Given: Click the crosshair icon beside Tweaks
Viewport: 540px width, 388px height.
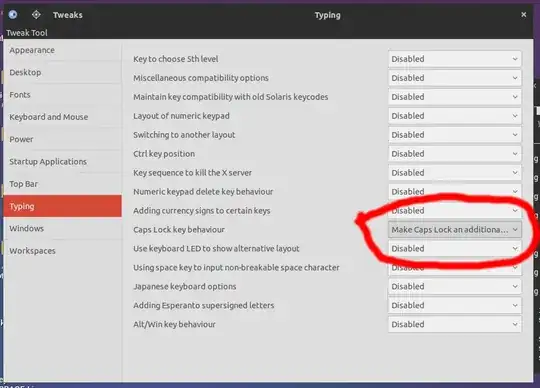Looking at the screenshot, I should coord(36,14).
